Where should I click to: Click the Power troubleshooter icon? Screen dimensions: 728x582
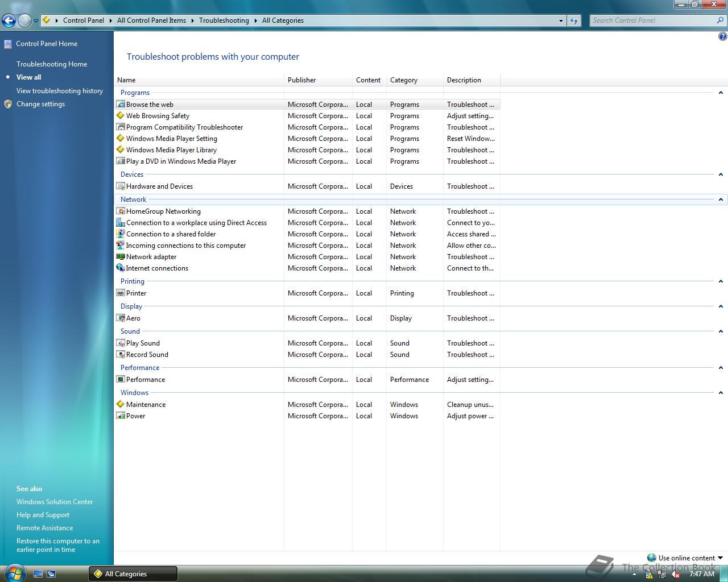point(121,415)
